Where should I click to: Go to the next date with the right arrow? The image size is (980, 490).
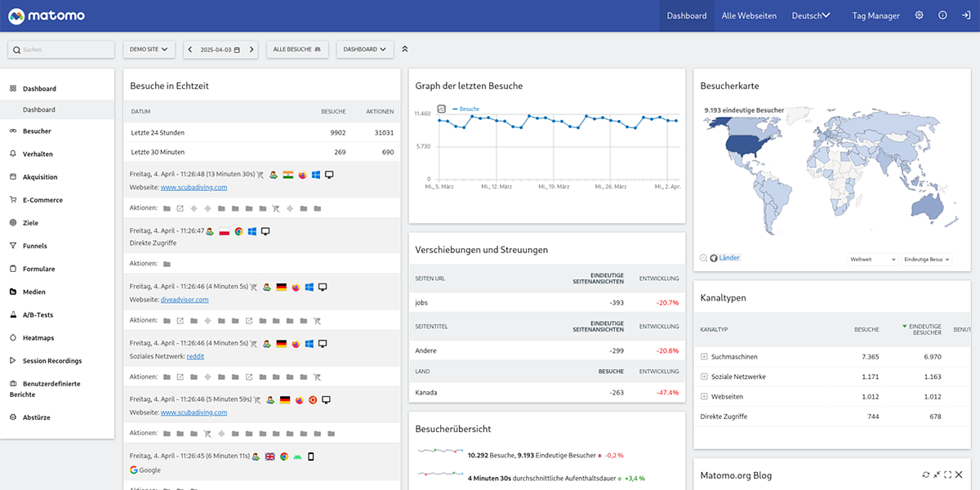click(252, 50)
